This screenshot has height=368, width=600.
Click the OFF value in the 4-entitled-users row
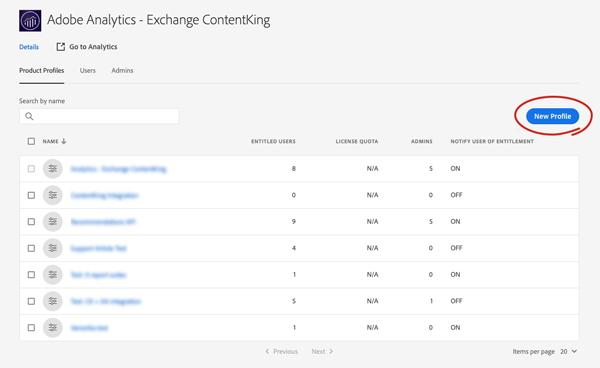(457, 248)
